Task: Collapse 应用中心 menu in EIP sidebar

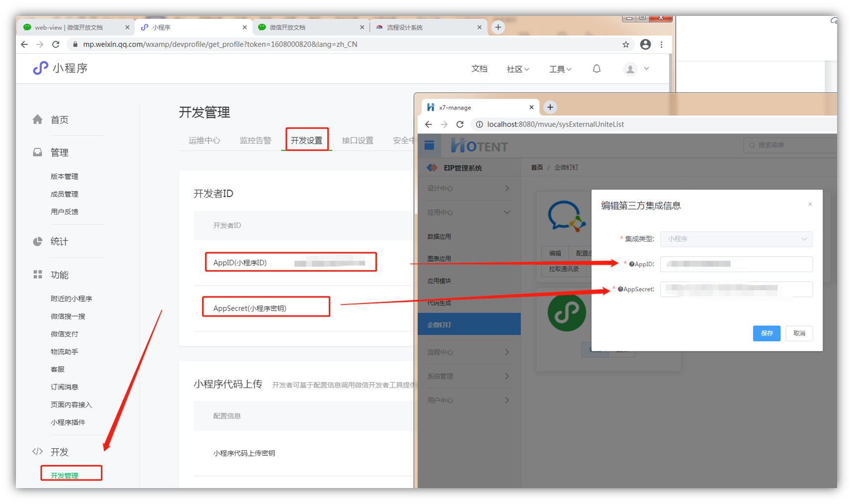Action: pyautogui.click(x=468, y=212)
